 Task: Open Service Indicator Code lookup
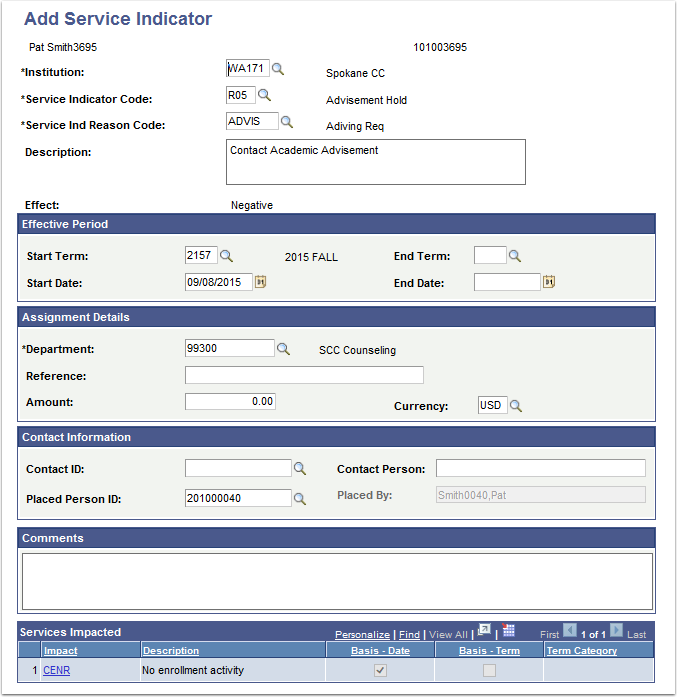click(x=264, y=95)
